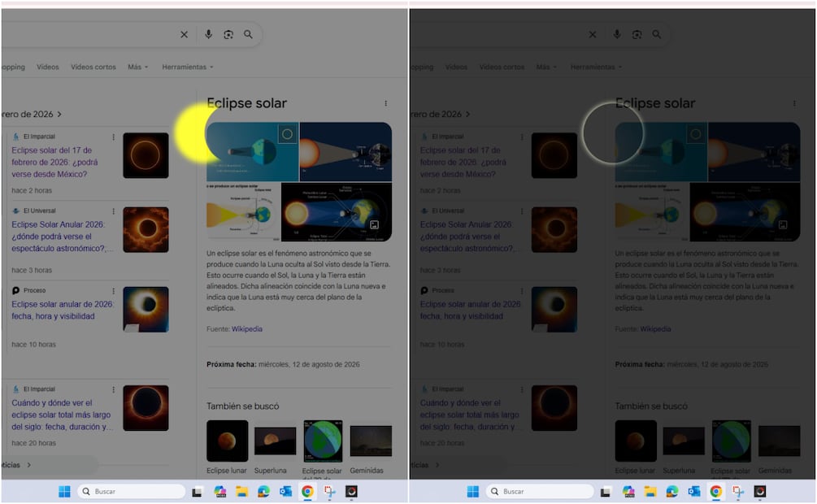Expand the Herramientas options
This screenshot has height=504, width=817.
click(x=185, y=67)
